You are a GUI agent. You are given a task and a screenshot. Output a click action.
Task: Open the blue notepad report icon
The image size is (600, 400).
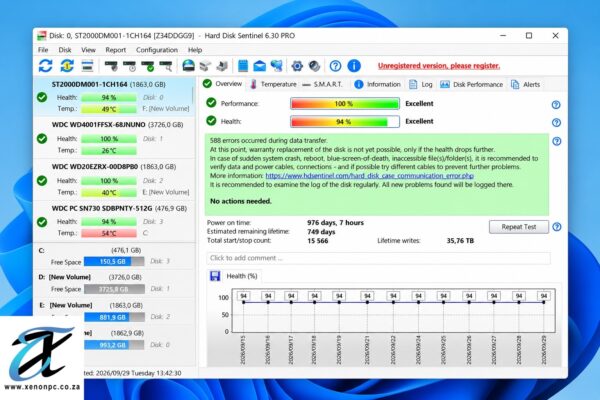243,66
